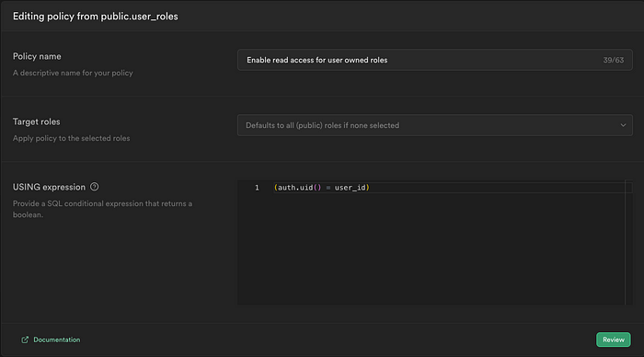Expand the Target roles chevron arrow
Image resolution: width=644 pixels, height=357 pixels.
tap(623, 125)
